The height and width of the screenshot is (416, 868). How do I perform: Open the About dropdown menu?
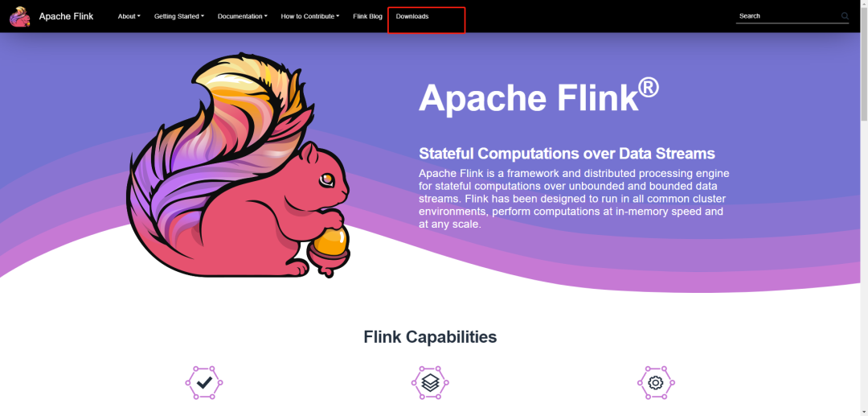click(x=129, y=17)
